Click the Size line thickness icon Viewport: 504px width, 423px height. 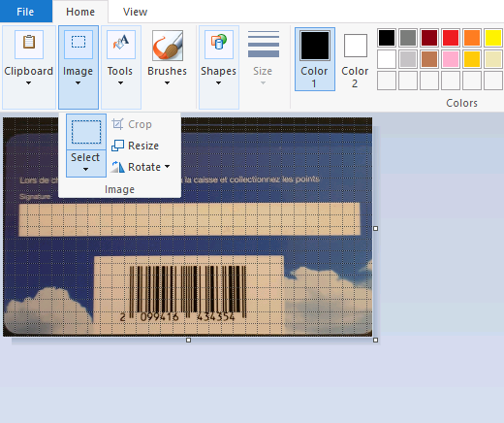(264, 45)
